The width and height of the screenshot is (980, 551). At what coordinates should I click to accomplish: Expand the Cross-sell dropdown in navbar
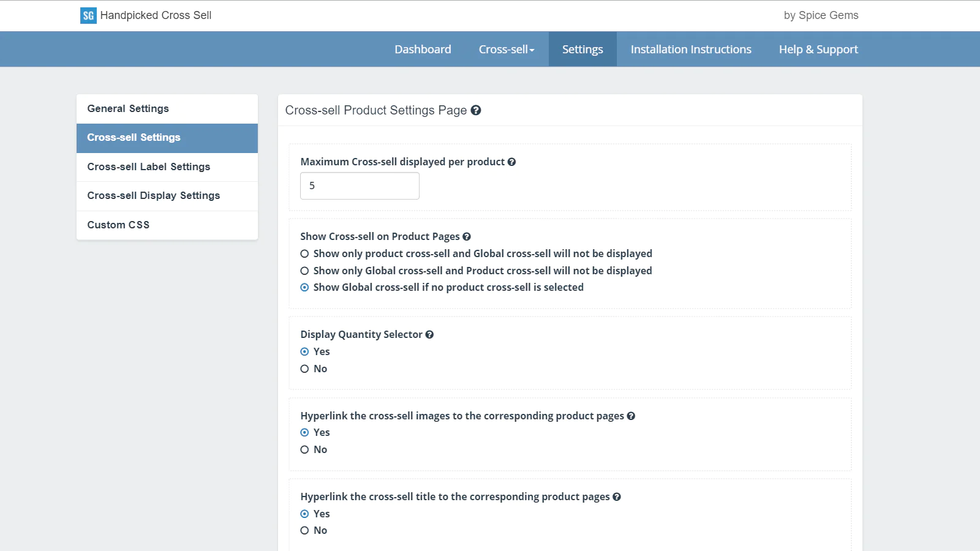(x=506, y=50)
